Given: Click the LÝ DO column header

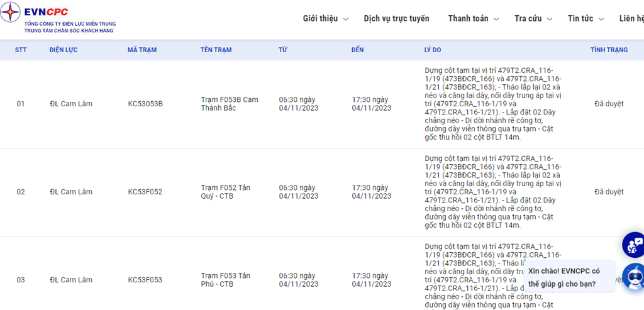Looking at the screenshot, I should (x=432, y=50).
